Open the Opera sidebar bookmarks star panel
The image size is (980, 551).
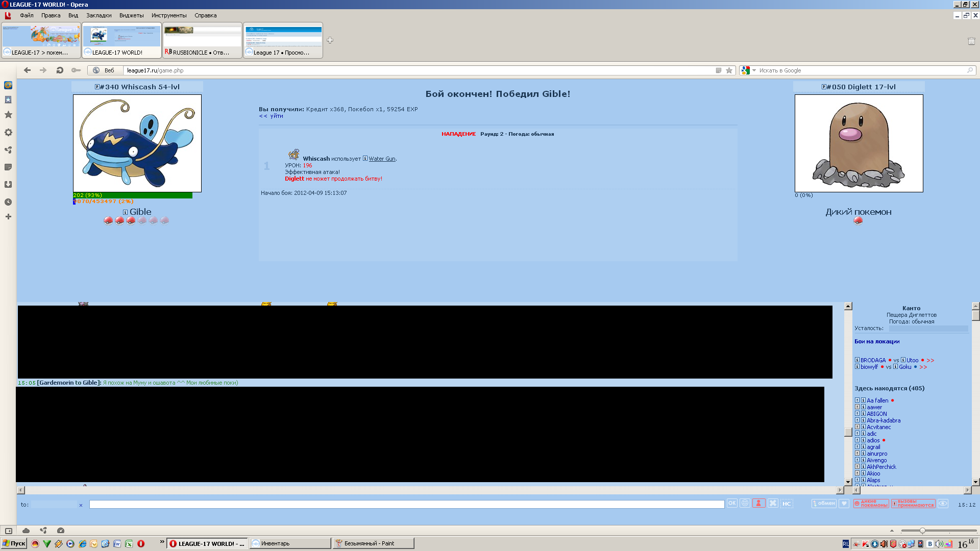8,115
